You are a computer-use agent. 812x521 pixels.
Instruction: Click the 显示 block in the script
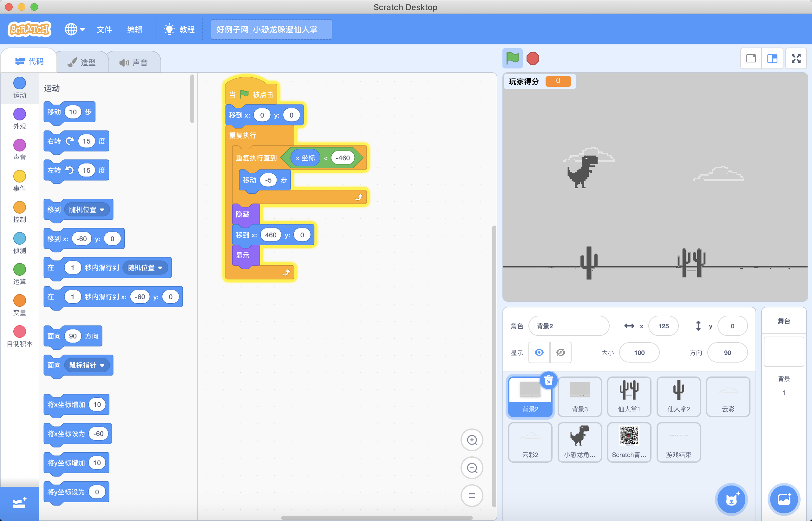(246, 255)
